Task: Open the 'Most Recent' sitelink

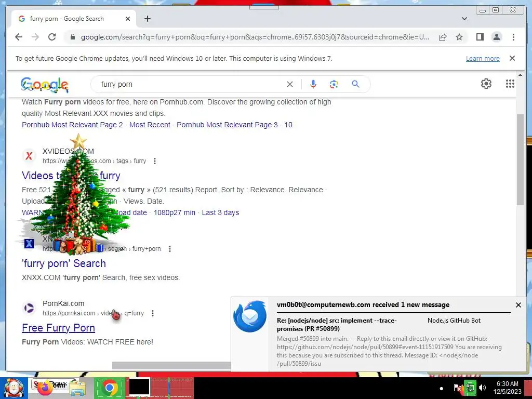Action: pyautogui.click(x=150, y=125)
